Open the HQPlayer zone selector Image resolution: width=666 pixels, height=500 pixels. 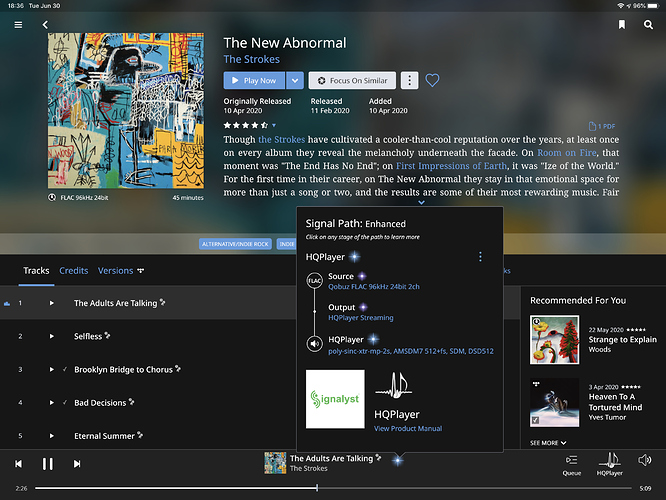coord(610,464)
